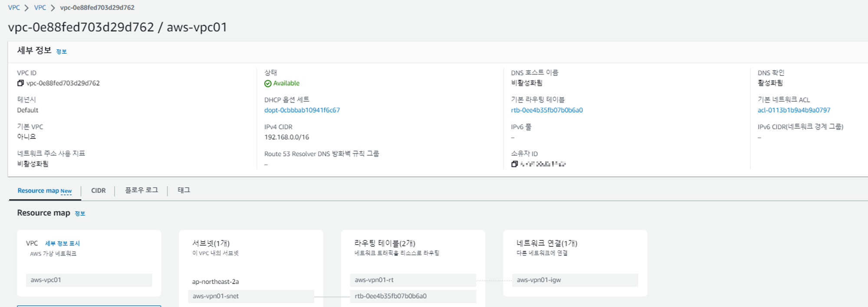Open the second VPC breadcrumb link

coord(40,8)
